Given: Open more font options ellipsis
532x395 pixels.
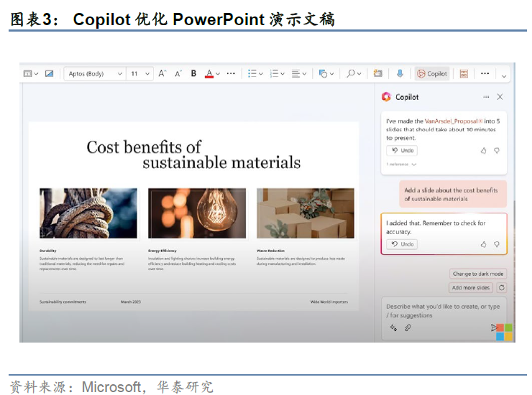Looking at the screenshot, I should pyautogui.click(x=231, y=73).
